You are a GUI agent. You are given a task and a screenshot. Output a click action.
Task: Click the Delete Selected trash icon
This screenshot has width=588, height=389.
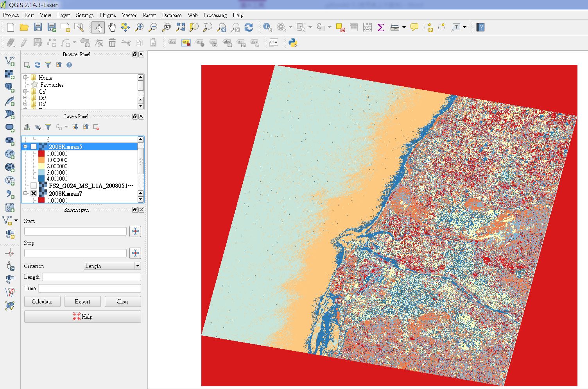(x=112, y=43)
